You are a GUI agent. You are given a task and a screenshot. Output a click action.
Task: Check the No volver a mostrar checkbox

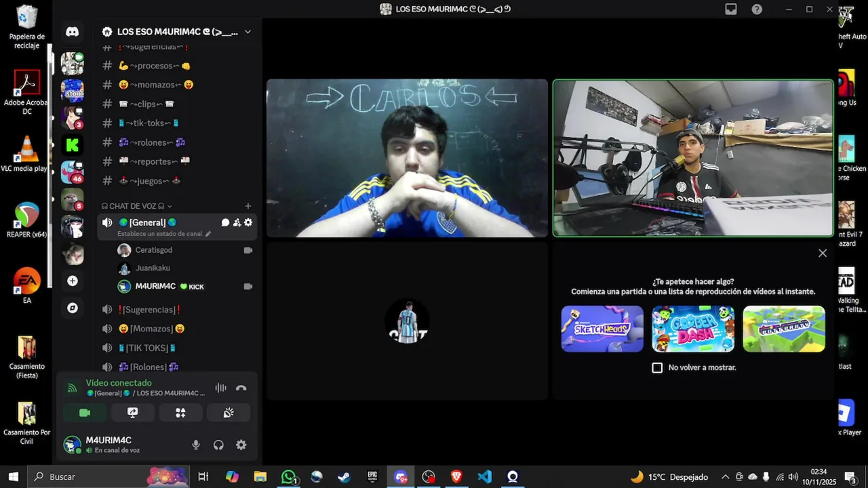pos(657,367)
